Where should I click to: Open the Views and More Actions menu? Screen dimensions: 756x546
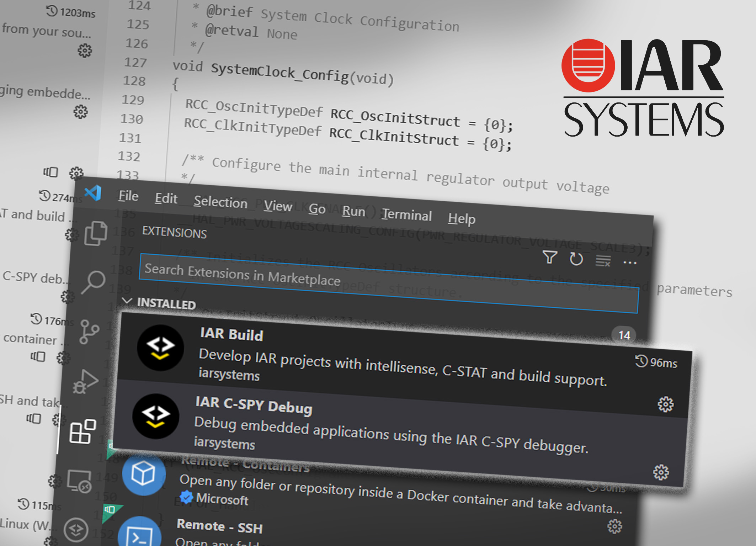point(630,263)
